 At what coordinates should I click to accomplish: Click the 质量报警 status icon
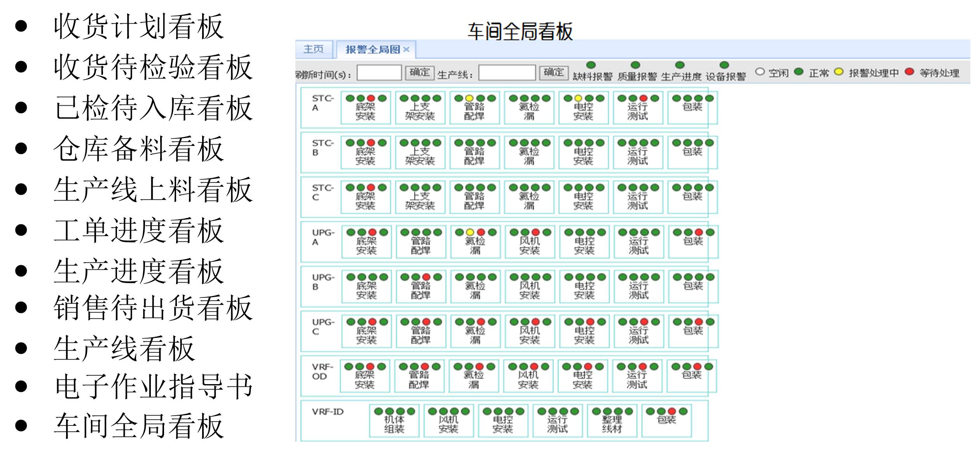click(x=636, y=65)
